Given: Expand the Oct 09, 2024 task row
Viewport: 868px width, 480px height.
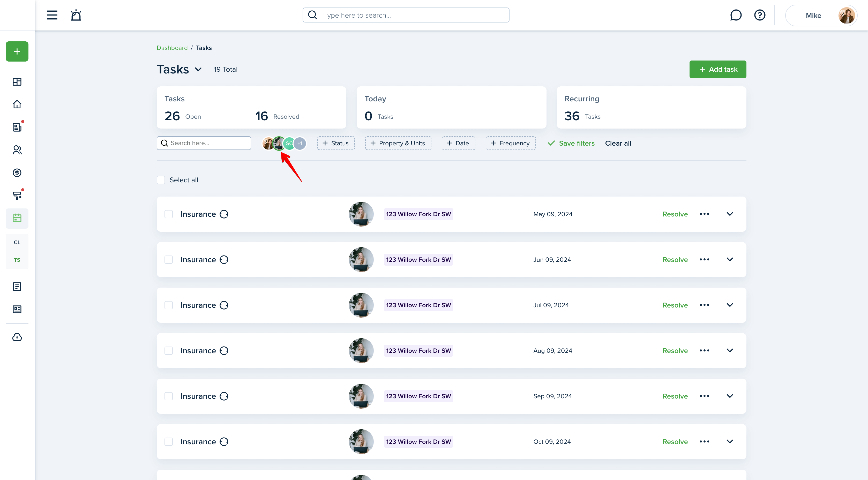Looking at the screenshot, I should click(x=730, y=442).
